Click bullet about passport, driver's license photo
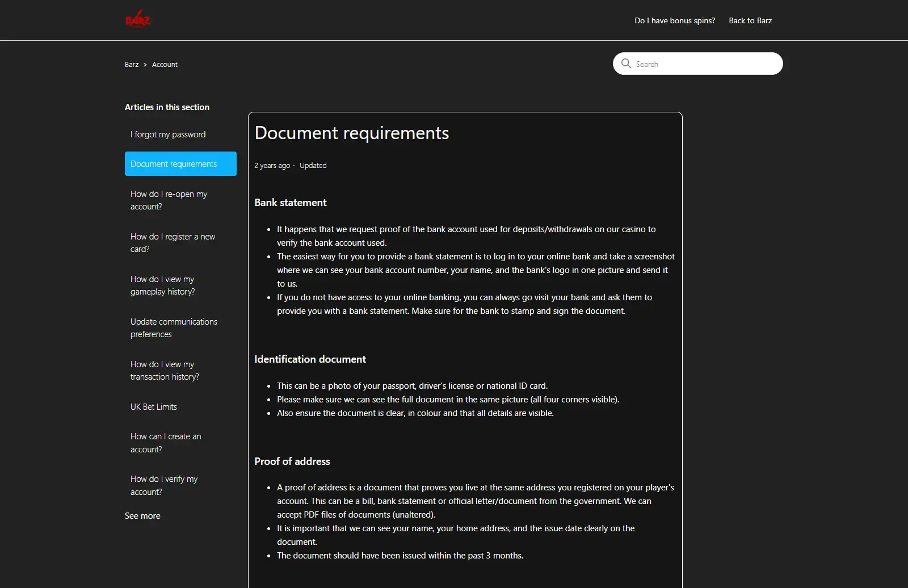The width and height of the screenshot is (908, 588). point(413,386)
